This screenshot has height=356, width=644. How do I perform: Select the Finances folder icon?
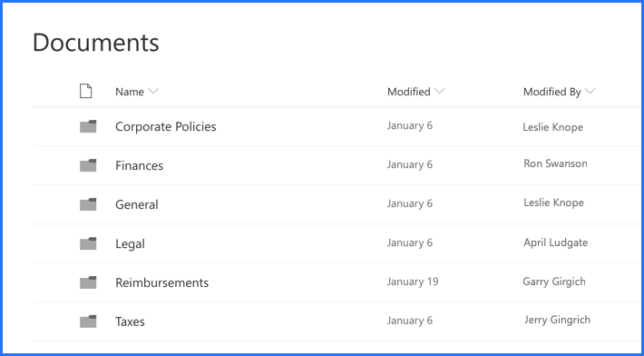tap(88, 165)
